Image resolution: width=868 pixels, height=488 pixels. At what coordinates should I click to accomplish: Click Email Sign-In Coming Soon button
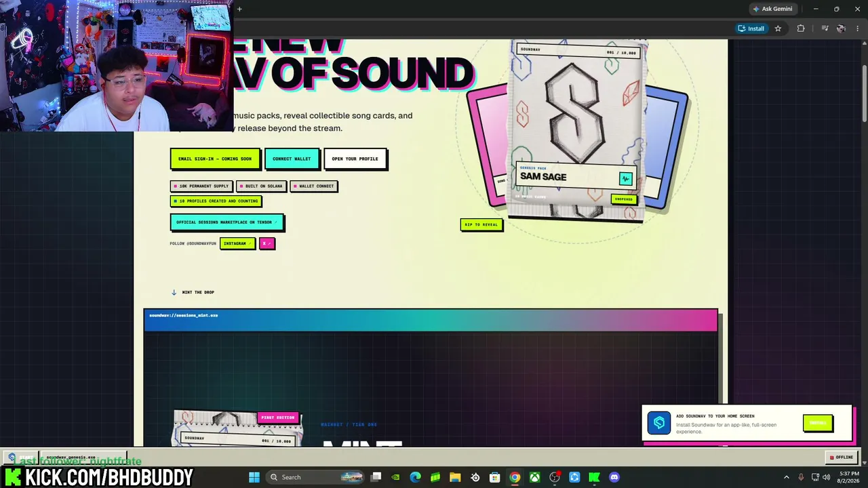pos(215,159)
